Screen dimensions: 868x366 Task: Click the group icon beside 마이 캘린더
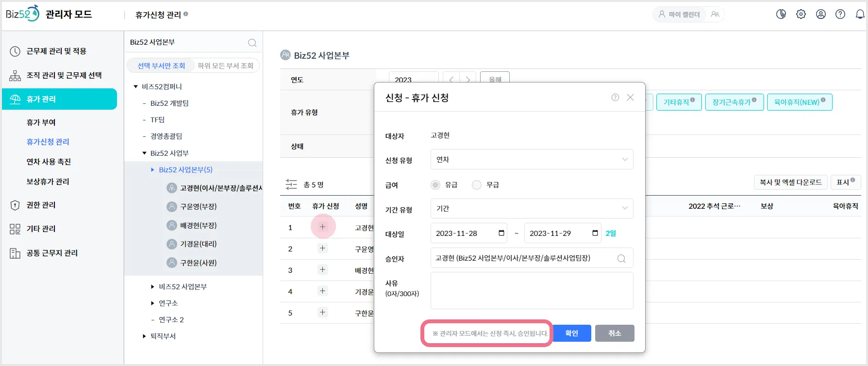tap(715, 15)
